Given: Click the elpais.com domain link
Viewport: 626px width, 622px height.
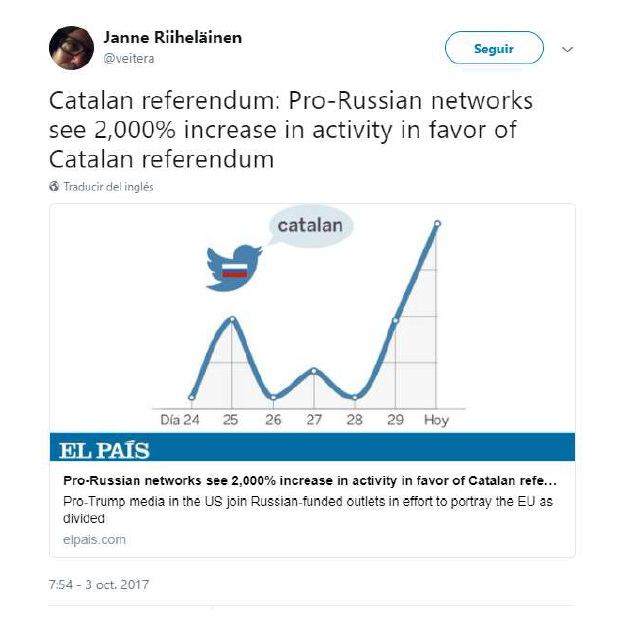Looking at the screenshot, I should (x=94, y=540).
